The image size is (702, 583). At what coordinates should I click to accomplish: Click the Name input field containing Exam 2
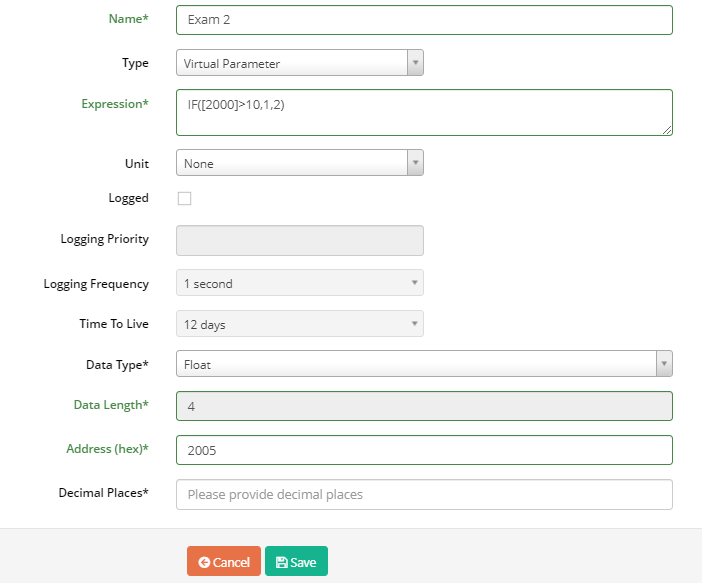424,20
